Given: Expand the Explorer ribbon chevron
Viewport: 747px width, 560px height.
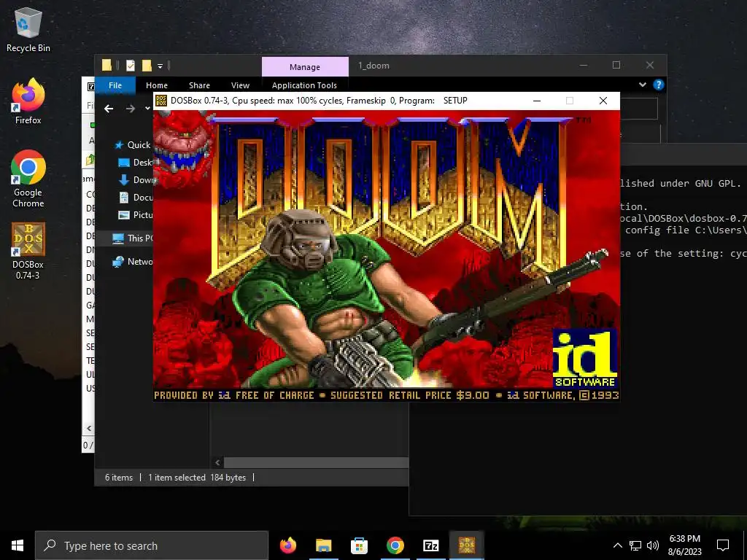Looking at the screenshot, I should pos(642,85).
